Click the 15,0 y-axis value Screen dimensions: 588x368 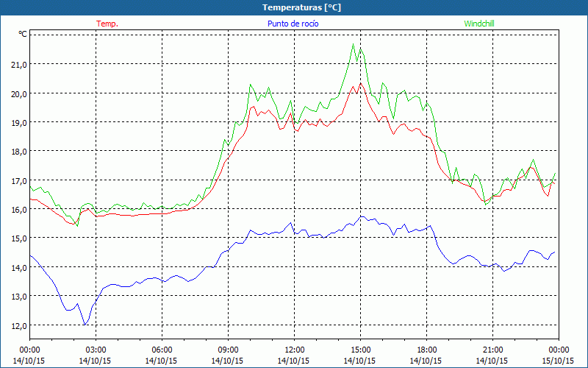click(x=19, y=238)
